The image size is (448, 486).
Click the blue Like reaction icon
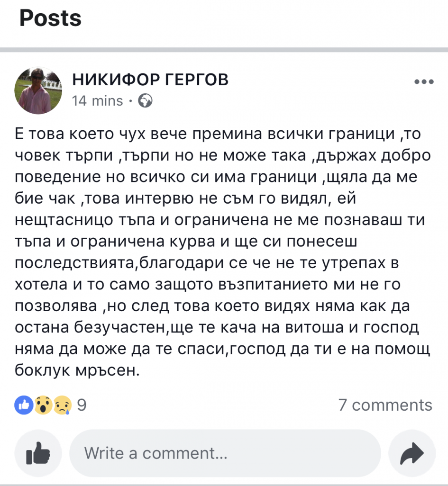[24, 405]
